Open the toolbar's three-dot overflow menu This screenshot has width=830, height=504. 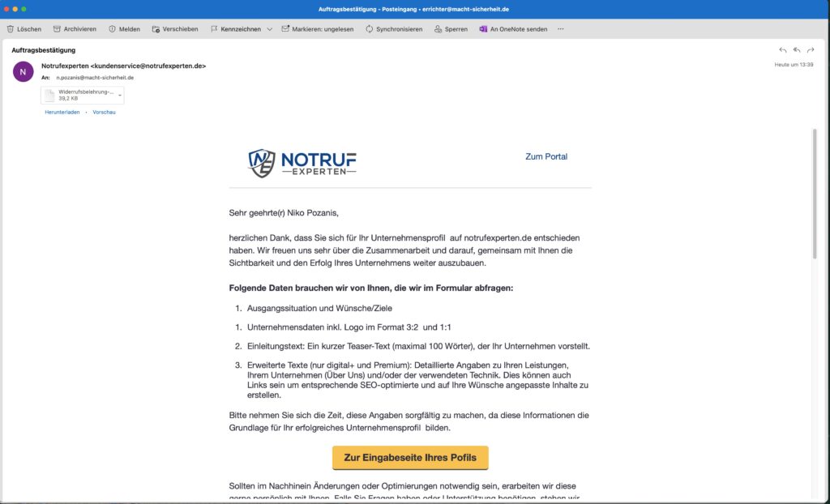pyautogui.click(x=561, y=29)
